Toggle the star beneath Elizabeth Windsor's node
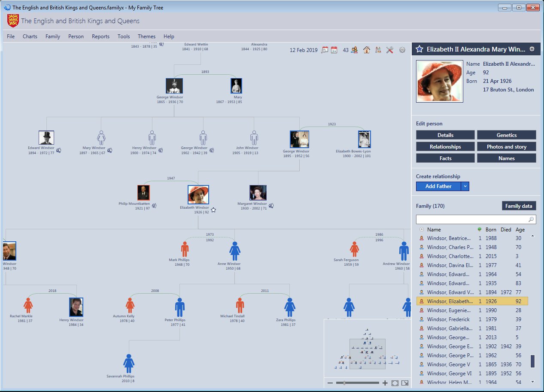Screen dimensions: 544x392 pyautogui.click(x=213, y=210)
